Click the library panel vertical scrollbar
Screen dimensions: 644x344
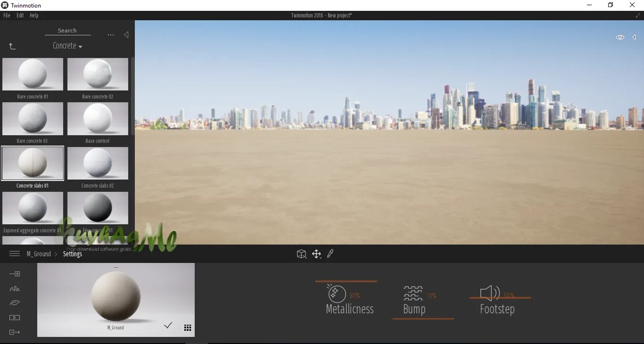133,97
